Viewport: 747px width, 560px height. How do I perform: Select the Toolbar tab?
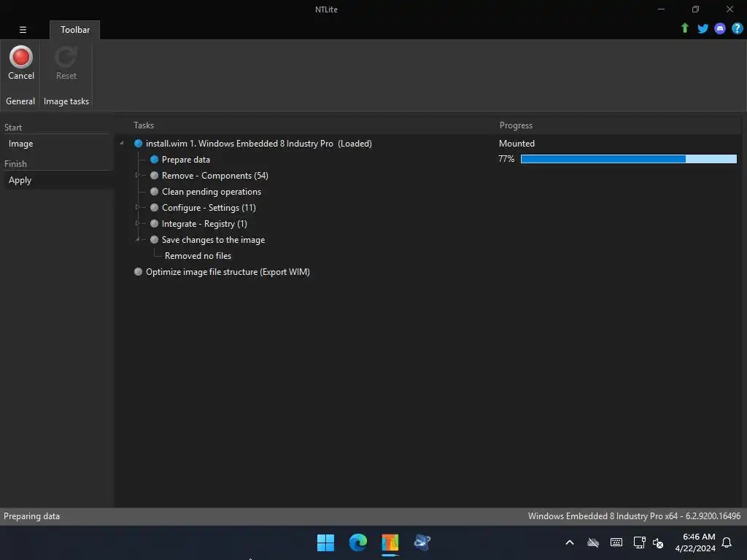(75, 29)
